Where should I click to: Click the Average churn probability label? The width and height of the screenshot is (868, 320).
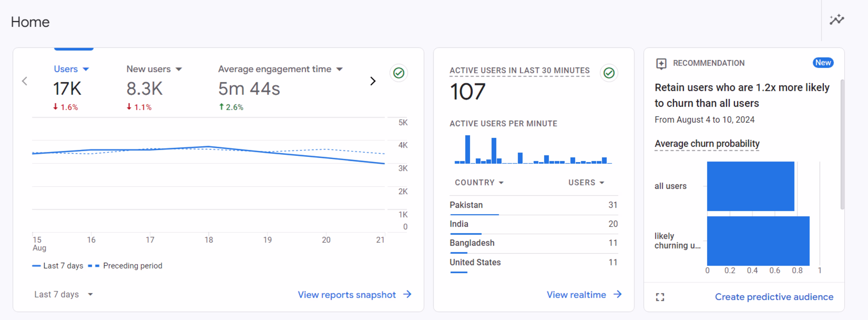(707, 144)
